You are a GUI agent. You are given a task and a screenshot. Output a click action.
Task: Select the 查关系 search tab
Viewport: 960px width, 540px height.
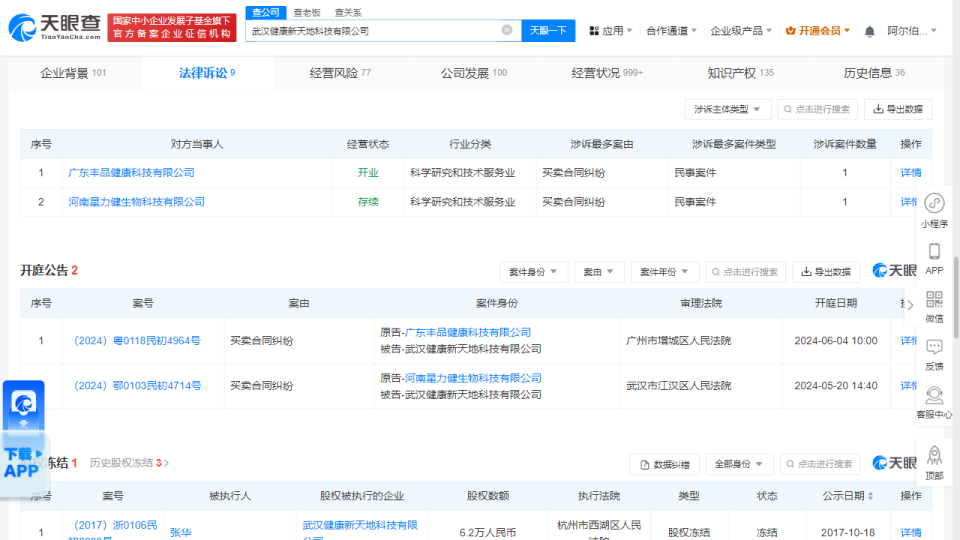coord(348,12)
